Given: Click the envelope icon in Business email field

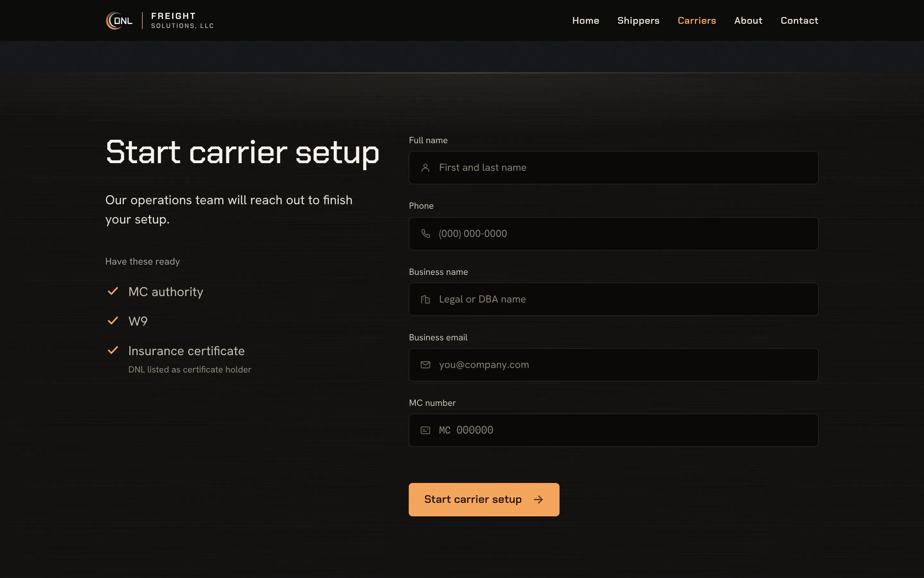Looking at the screenshot, I should [425, 365].
